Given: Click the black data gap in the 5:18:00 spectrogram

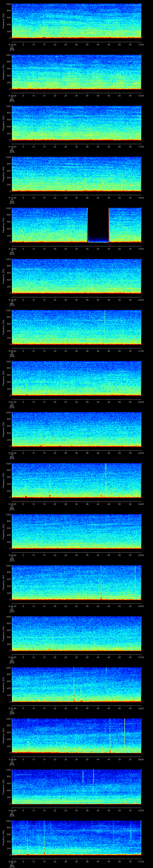Looking at the screenshot, I should coord(98,224).
